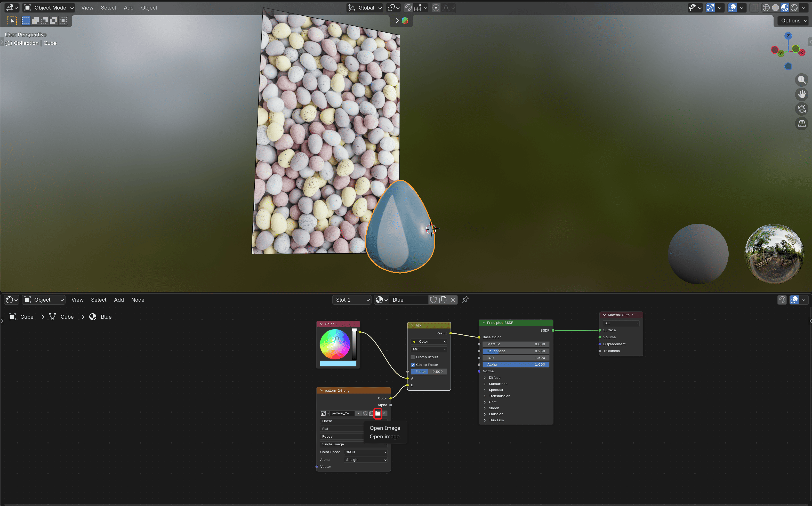This screenshot has height=506, width=812.
Task: Open Straight alpha mode dropdown
Action: pos(366,460)
